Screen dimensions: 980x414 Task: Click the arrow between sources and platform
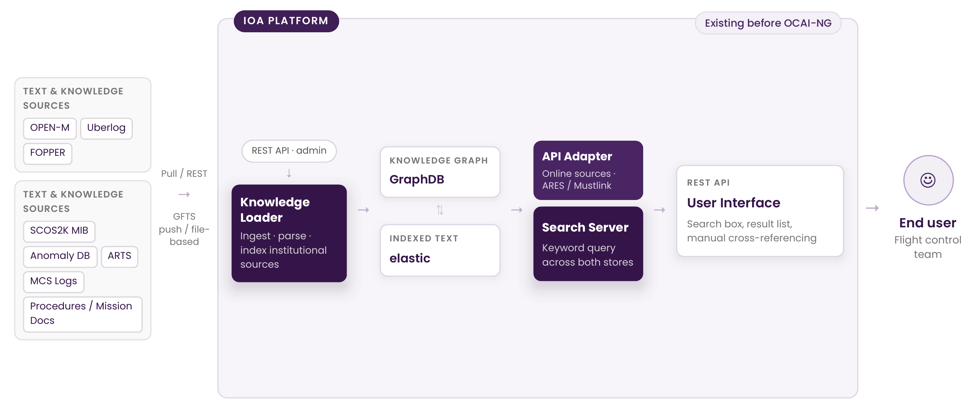[184, 194]
